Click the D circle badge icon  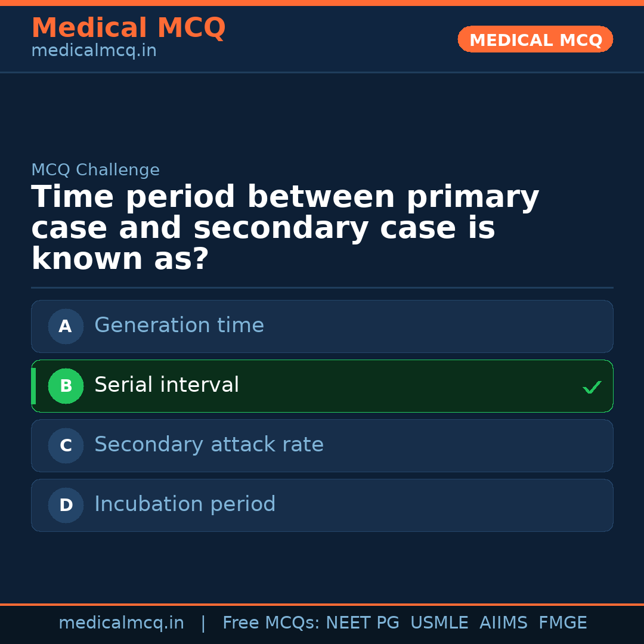[x=66, y=505]
